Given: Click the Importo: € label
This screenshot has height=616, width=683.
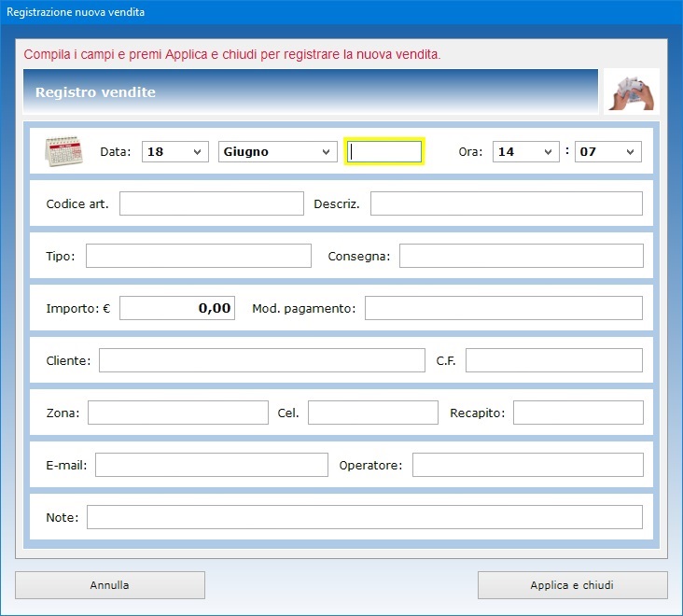Looking at the screenshot, I should click(78, 308).
